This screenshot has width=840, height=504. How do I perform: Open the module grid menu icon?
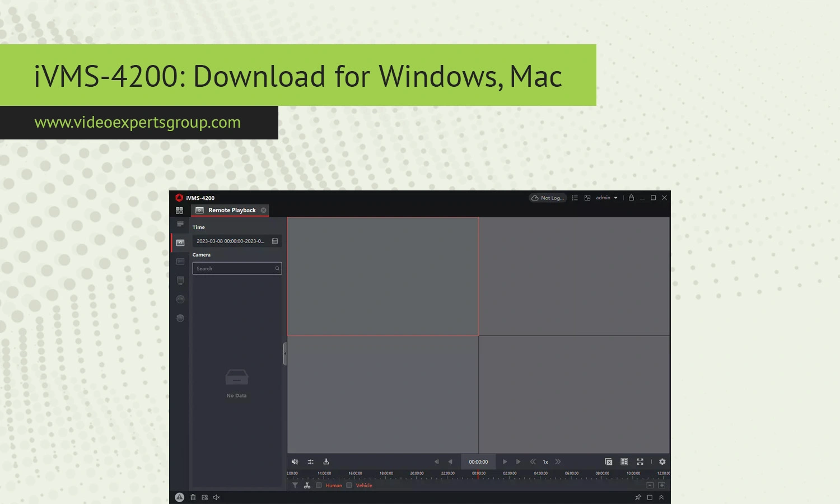tap(179, 211)
